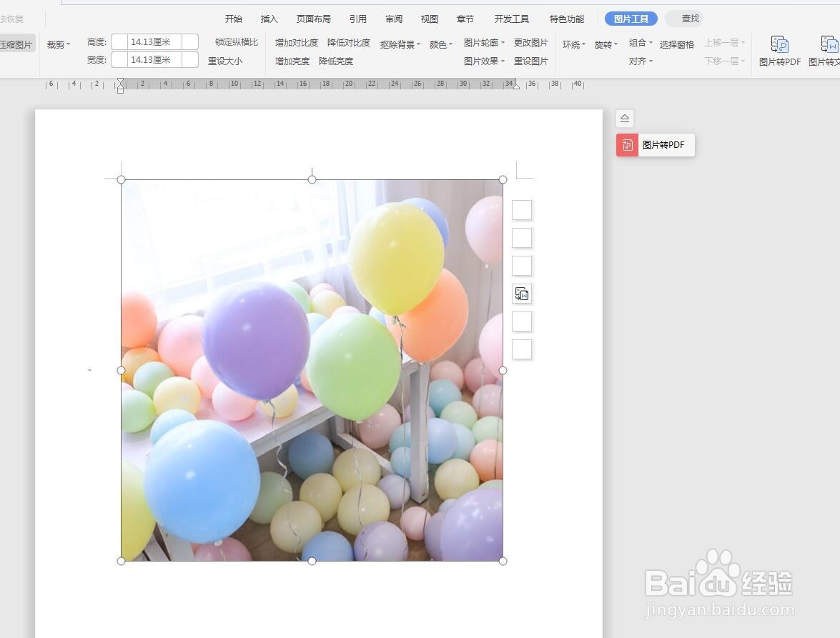Click the top-middle resize handle of image

312,180
